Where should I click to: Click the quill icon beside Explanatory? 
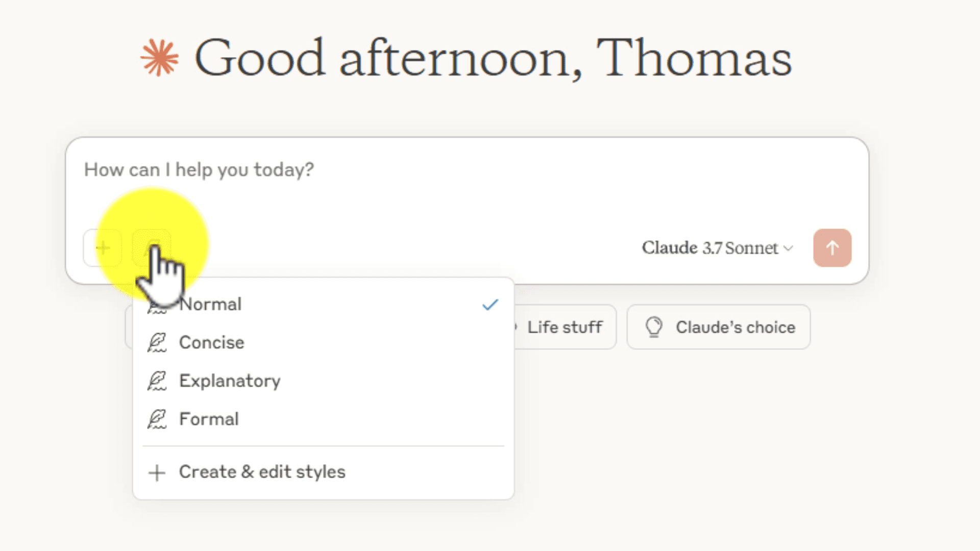[x=157, y=381]
